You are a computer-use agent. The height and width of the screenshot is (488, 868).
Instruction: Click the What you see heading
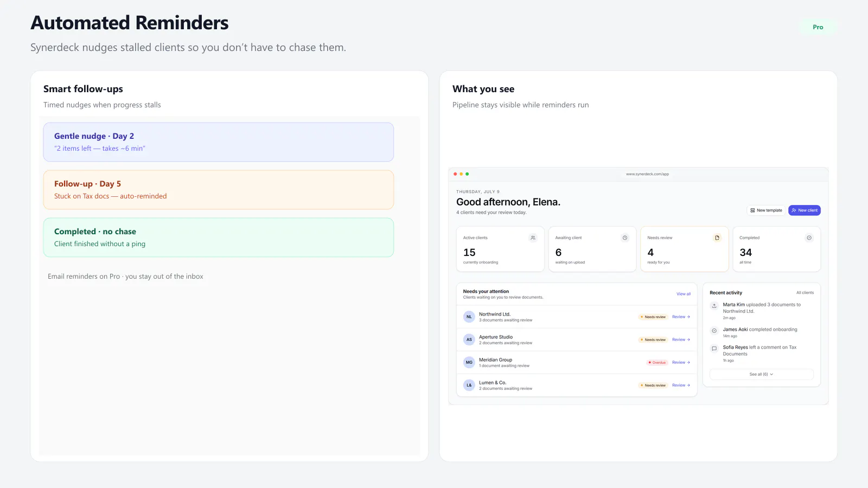coord(483,89)
